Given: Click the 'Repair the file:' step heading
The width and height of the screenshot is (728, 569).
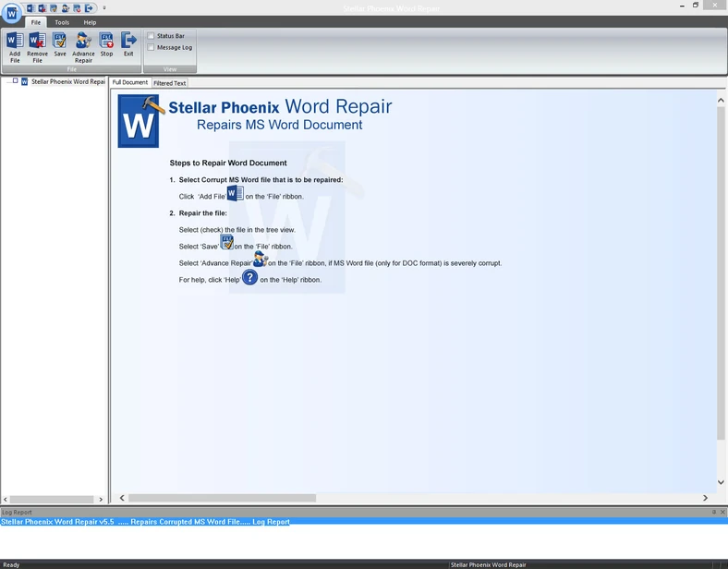Looking at the screenshot, I should [x=203, y=213].
